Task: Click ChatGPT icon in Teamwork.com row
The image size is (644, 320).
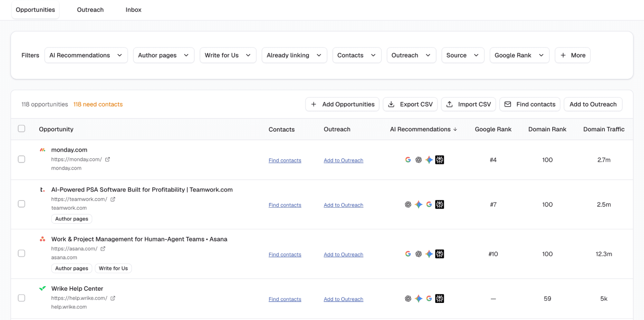Action: click(x=408, y=204)
